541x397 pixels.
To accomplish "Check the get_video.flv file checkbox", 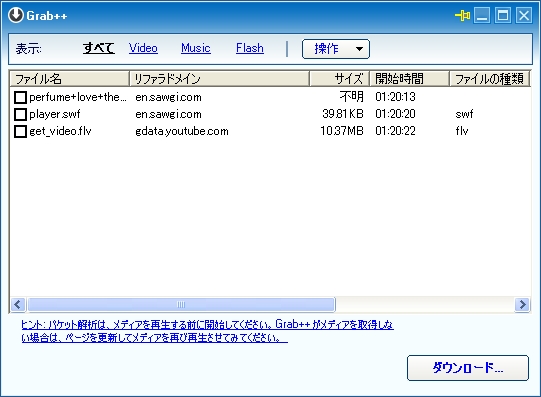I will [20, 131].
